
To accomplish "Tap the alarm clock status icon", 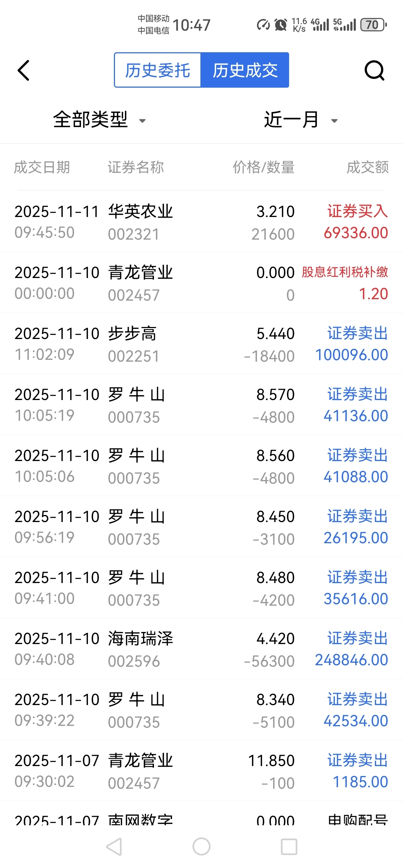I will click(x=280, y=25).
